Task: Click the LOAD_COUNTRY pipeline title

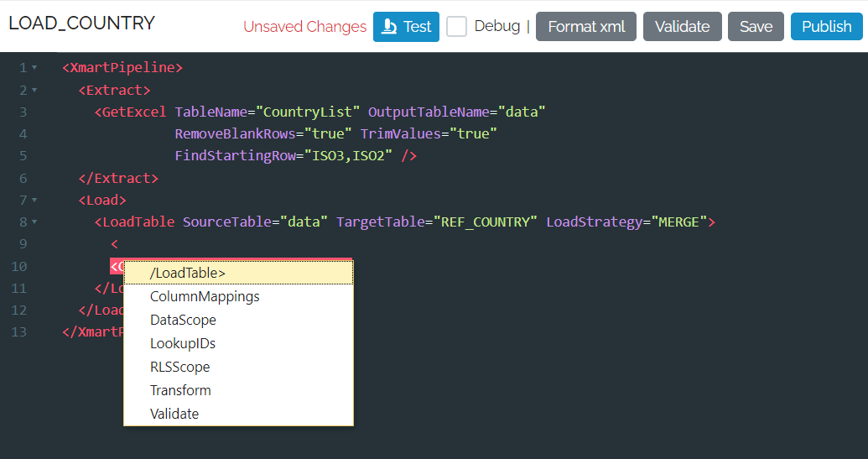Action: point(82,23)
